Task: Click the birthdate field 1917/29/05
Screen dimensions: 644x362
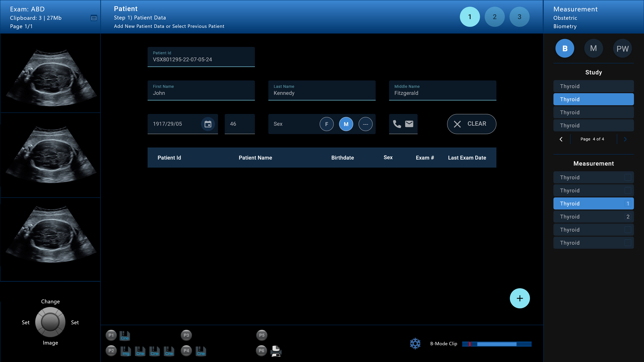Action: [182, 124]
